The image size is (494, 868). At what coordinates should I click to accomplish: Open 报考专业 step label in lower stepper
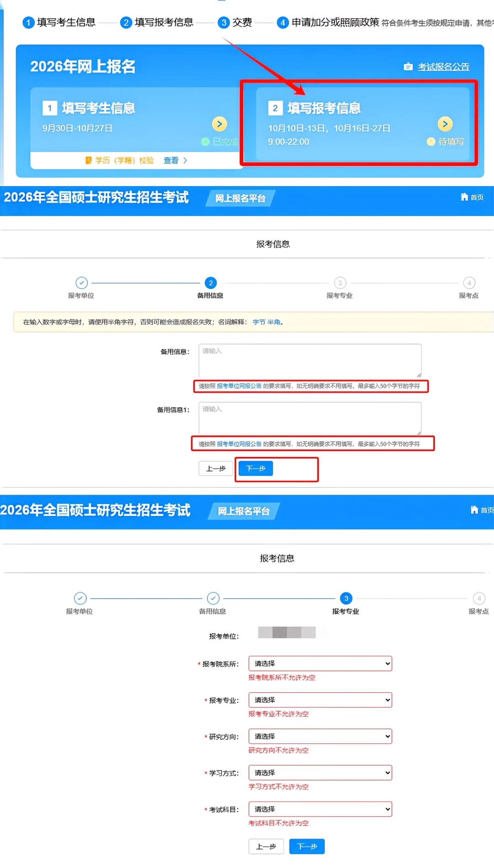pyautogui.click(x=346, y=612)
